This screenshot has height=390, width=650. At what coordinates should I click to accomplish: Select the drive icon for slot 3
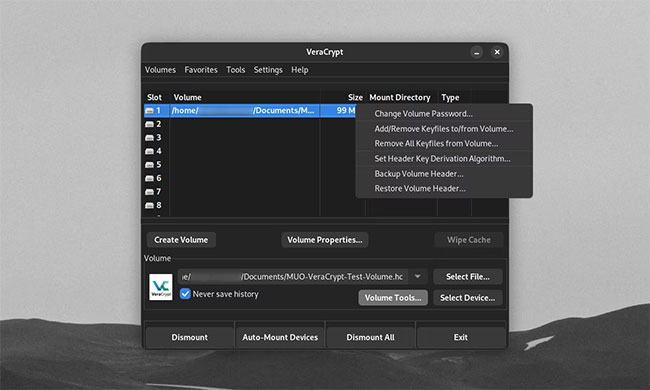pos(149,138)
